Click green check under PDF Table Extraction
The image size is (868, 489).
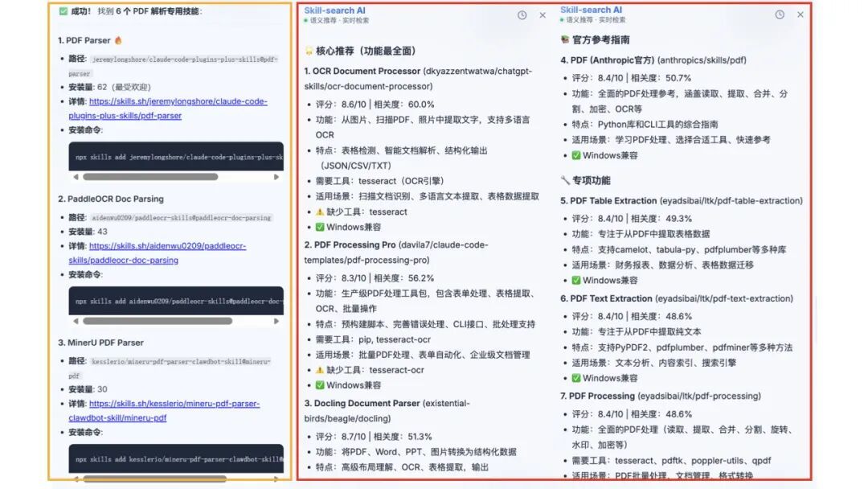coord(575,281)
